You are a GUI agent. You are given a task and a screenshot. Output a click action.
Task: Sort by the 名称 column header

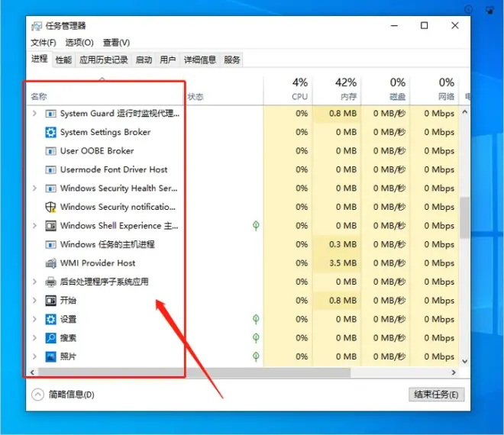pyautogui.click(x=105, y=92)
